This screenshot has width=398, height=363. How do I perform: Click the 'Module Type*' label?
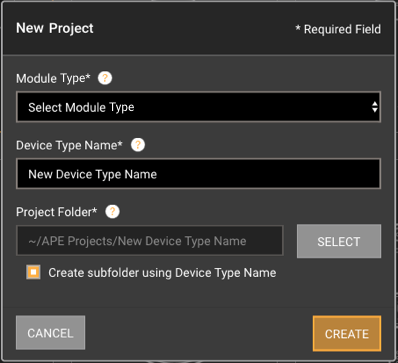click(x=53, y=78)
